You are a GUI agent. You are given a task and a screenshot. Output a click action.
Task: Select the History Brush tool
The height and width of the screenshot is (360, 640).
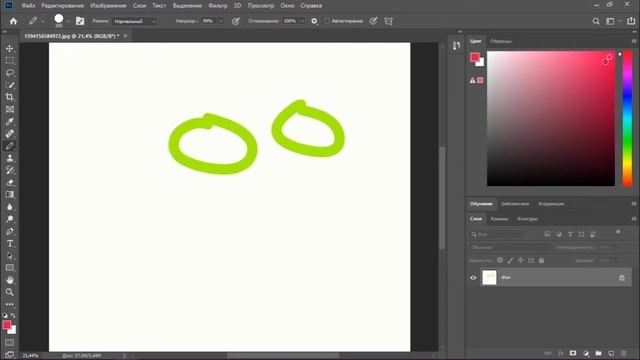coord(10,170)
